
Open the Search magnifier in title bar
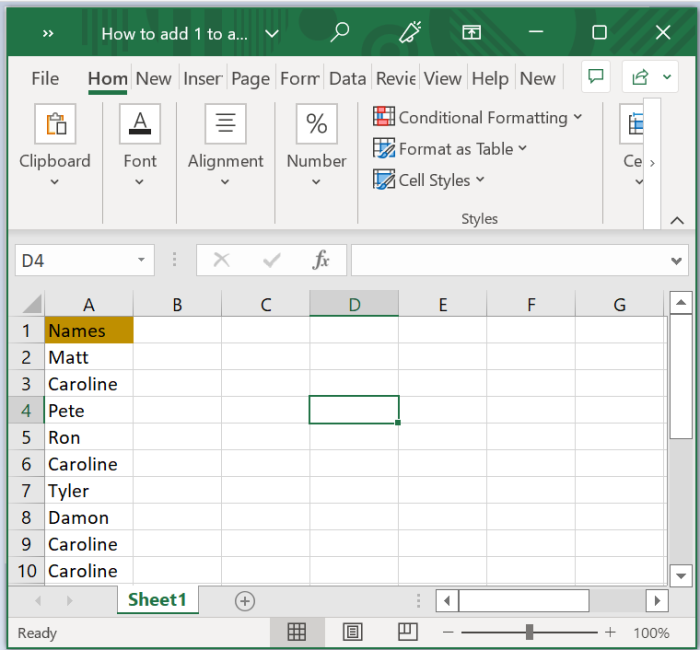point(340,32)
